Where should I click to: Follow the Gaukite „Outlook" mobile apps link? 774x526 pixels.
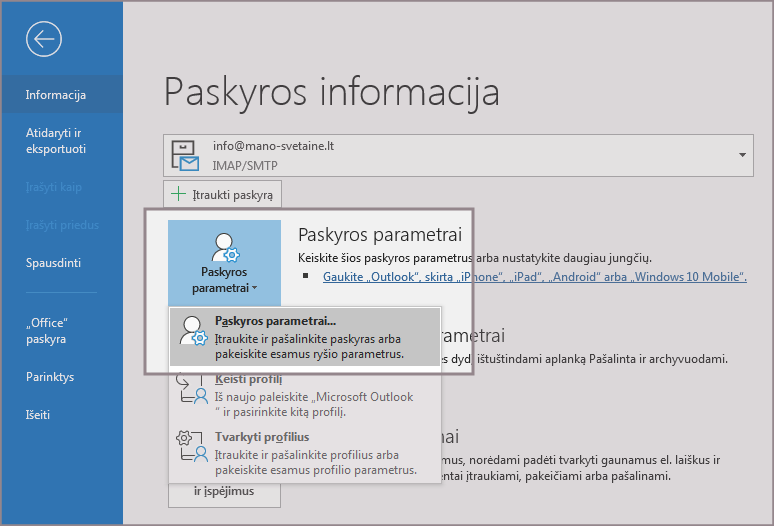534,277
